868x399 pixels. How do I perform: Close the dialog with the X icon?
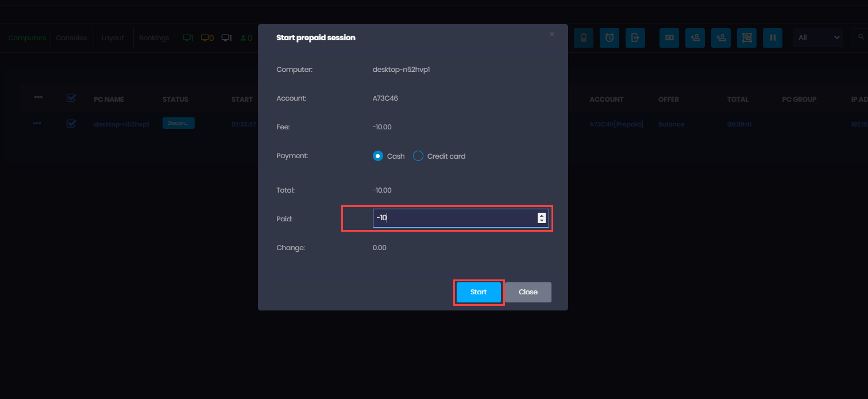coord(552,34)
